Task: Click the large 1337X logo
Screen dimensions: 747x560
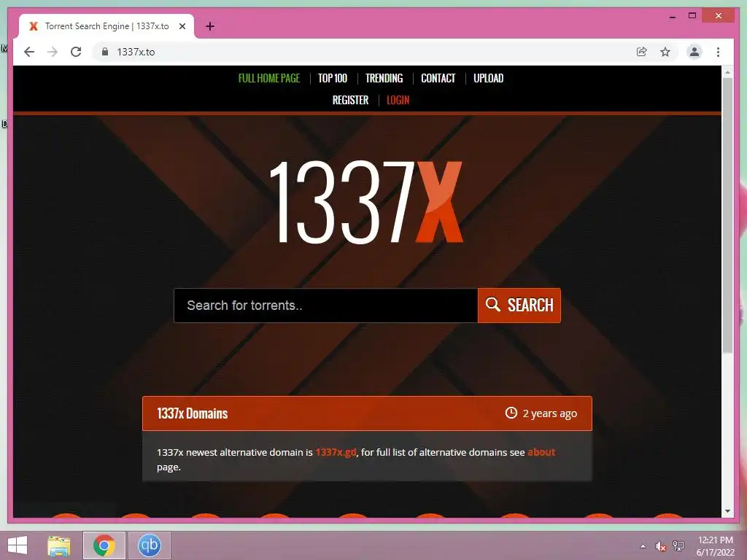Action: 366,203
